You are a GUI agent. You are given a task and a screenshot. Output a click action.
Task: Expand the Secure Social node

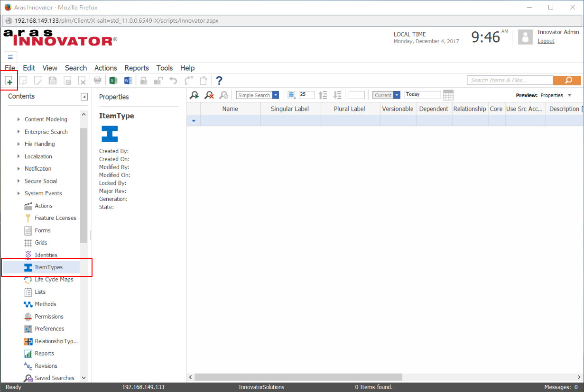point(19,181)
